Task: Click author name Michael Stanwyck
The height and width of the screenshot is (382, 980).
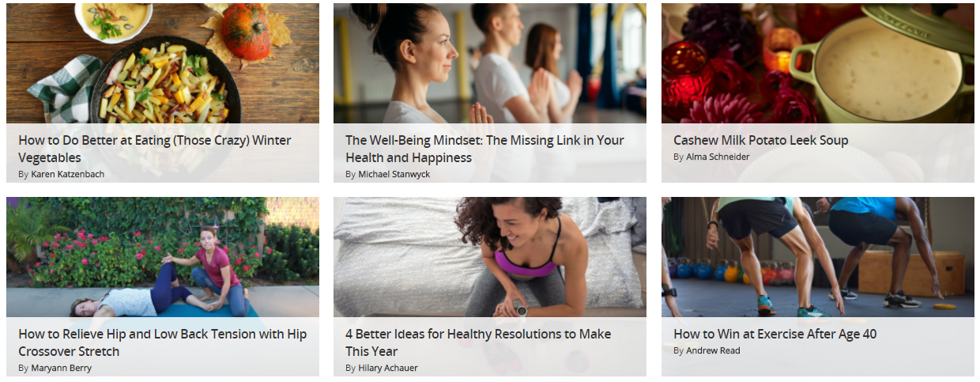Action: (394, 174)
